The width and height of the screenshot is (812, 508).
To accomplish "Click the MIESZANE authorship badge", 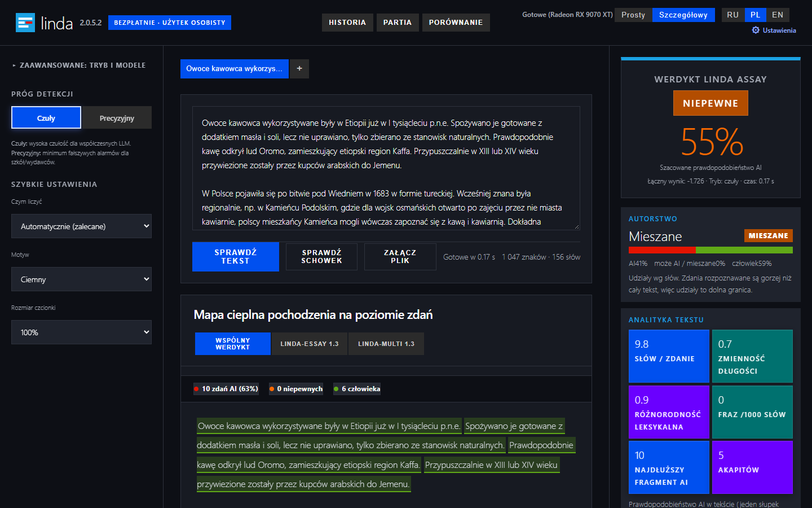I will pos(769,236).
